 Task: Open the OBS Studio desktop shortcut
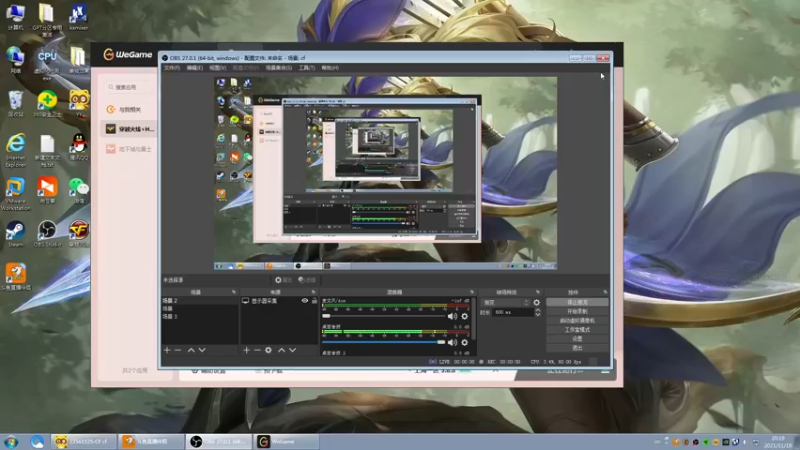coord(47,234)
